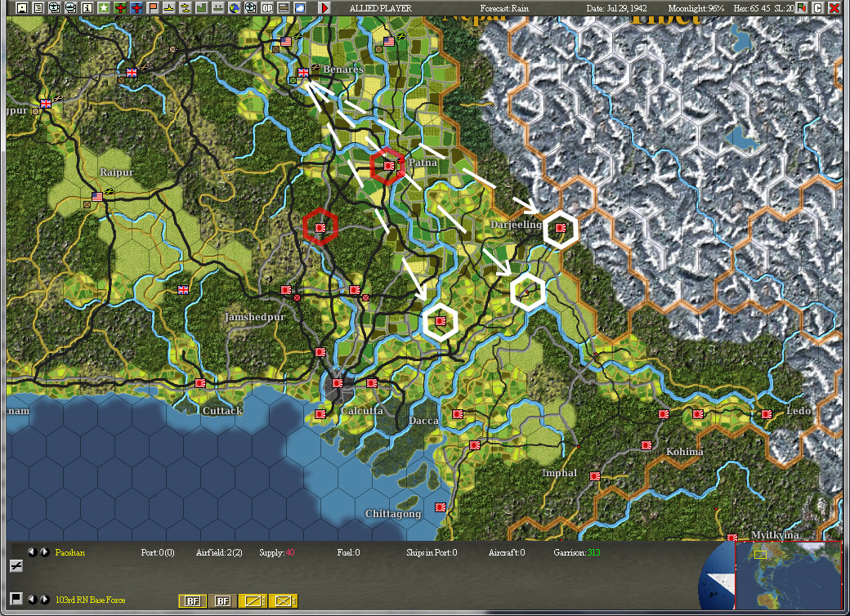Click red plane on green background icon
850x616 pixels.
click(120, 7)
